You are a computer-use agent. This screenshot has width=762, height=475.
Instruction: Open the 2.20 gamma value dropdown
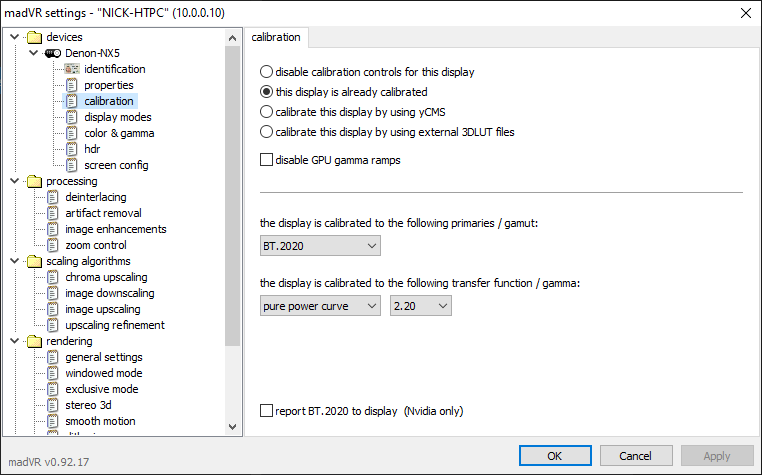421,306
